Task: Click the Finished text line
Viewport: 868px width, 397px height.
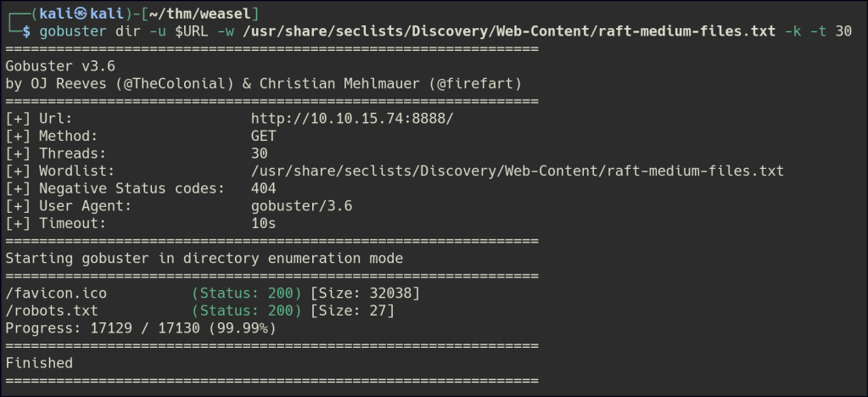Action: (39, 362)
